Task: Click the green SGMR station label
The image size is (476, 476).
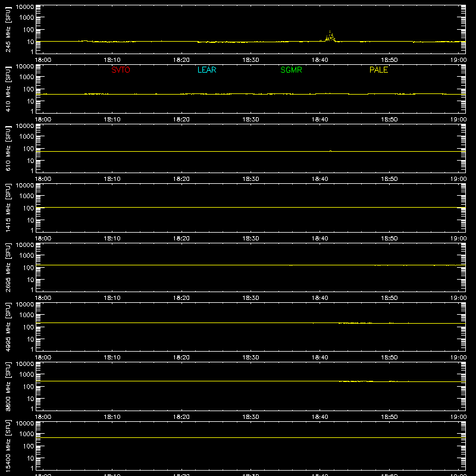Action: 291,70
